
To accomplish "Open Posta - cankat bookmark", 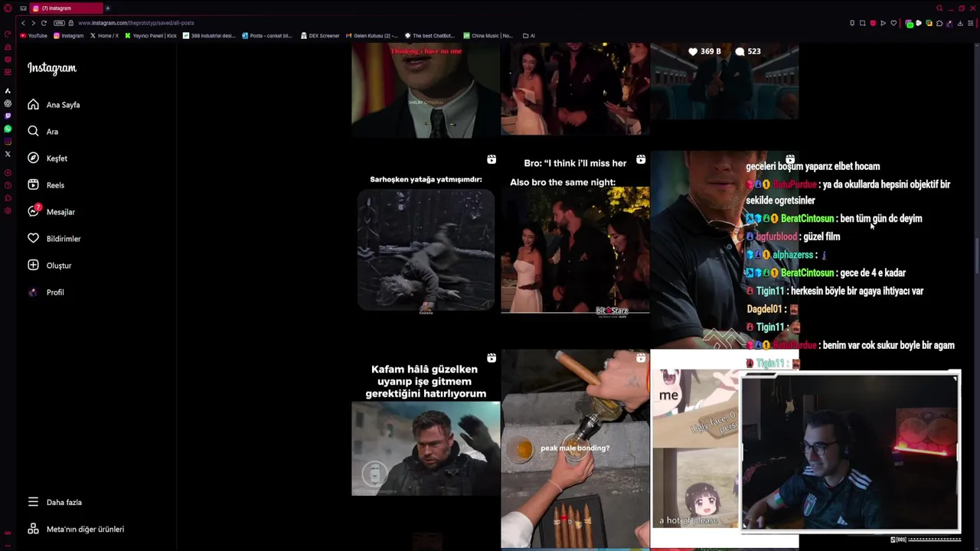I will (x=267, y=35).
